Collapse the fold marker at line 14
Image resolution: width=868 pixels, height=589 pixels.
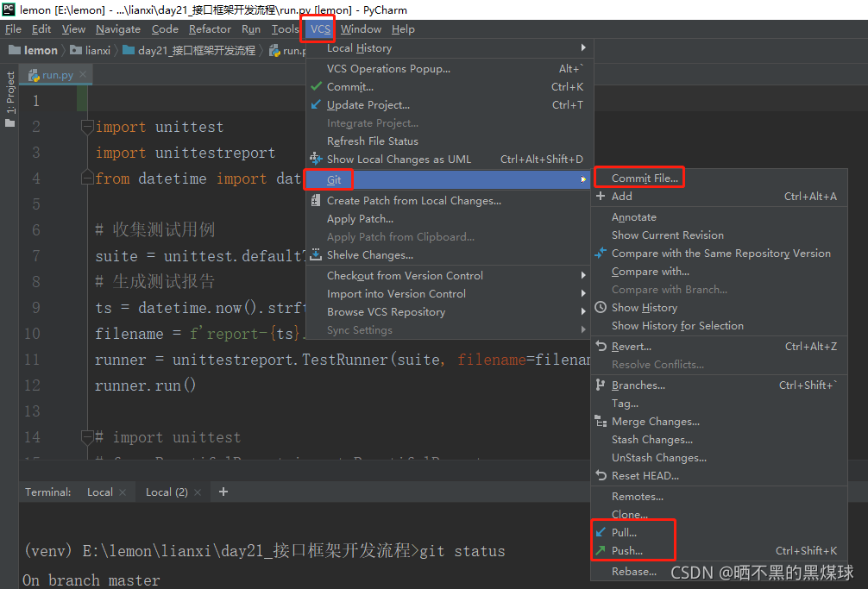[87, 437]
